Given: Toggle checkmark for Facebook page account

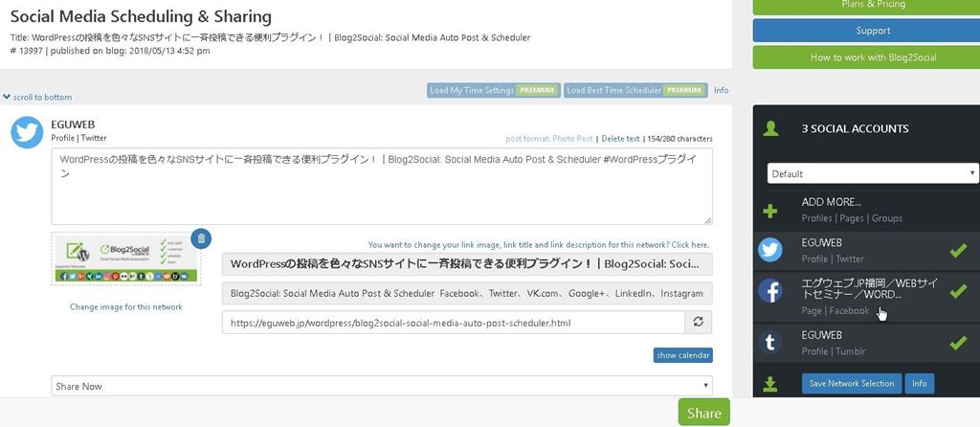Looking at the screenshot, I should [957, 291].
